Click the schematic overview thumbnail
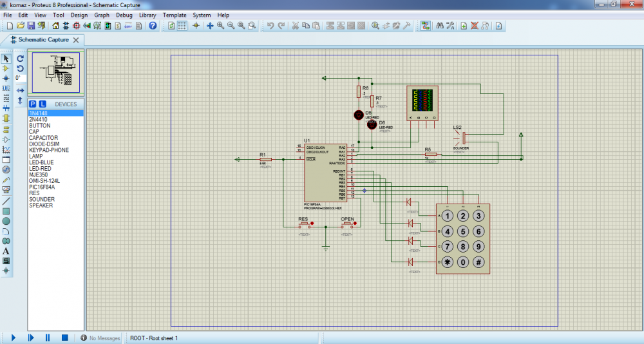Viewport: 644px width, 344px height. click(x=57, y=72)
